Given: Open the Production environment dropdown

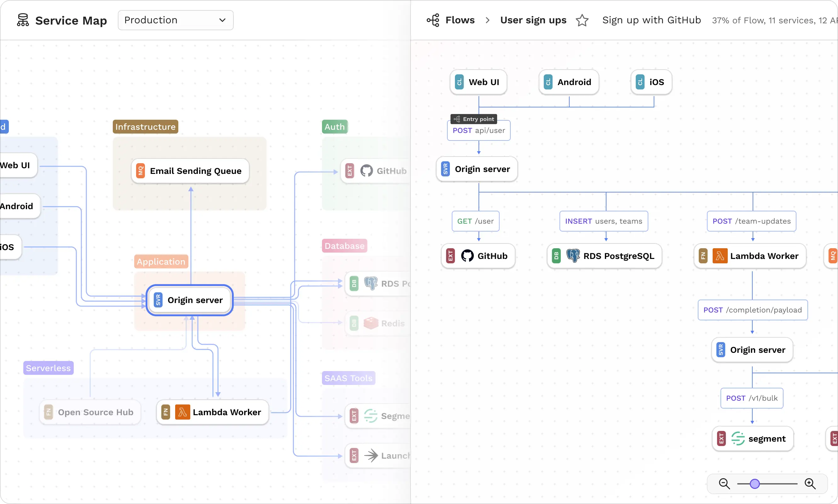Looking at the screenshot, I should click(175, 20).
